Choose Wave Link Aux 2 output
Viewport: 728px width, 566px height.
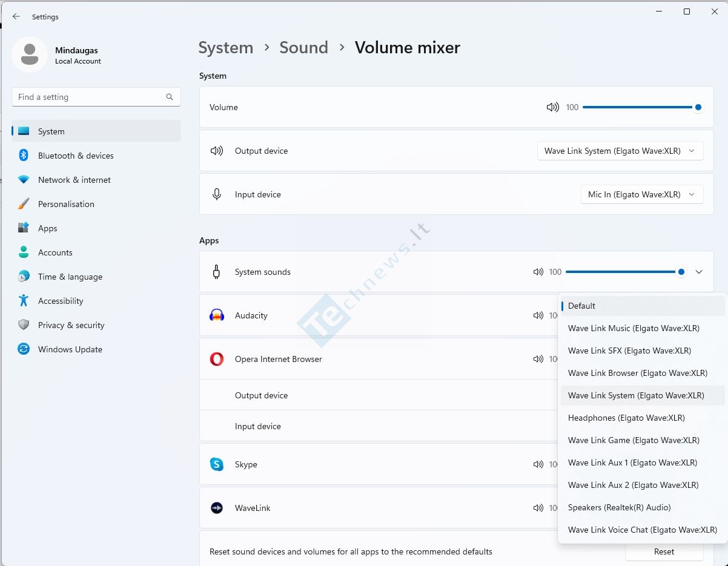tap(642, 485)
